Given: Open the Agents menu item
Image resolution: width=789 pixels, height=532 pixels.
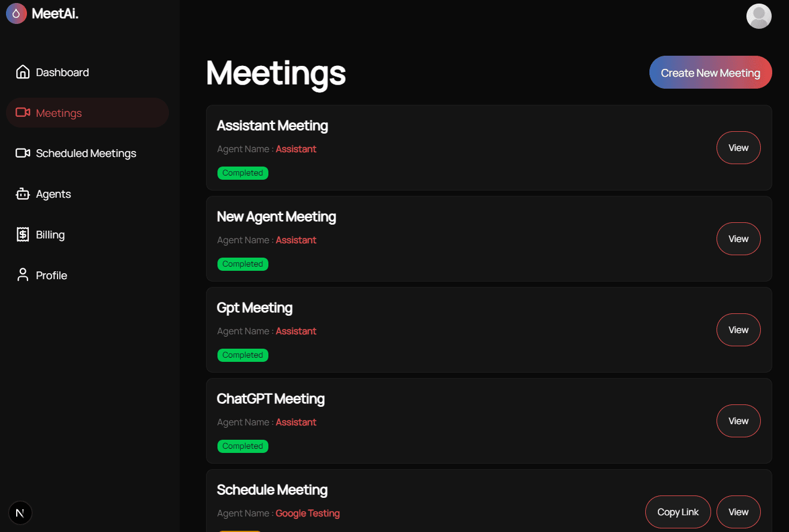Looking at the screenshot, I should tap(53, 194).
